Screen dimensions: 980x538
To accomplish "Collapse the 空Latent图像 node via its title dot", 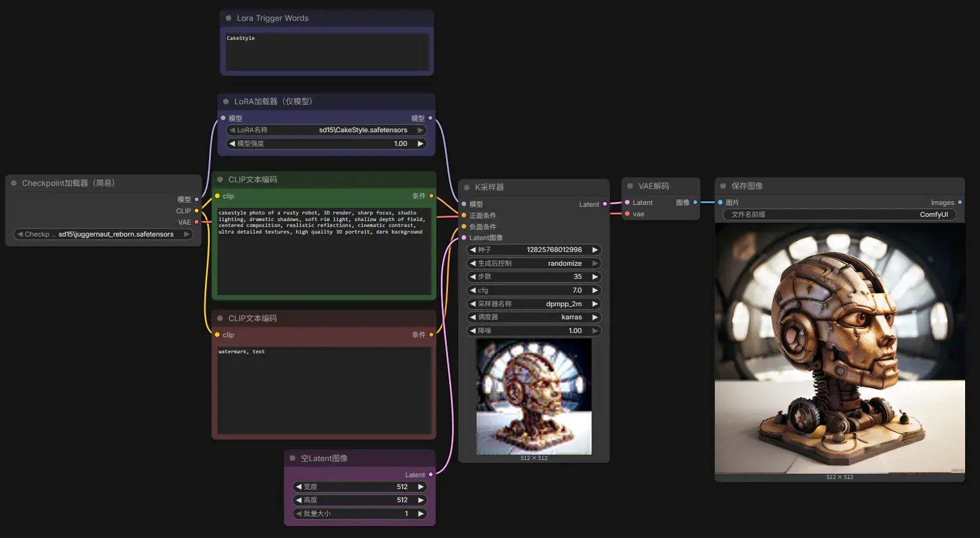I will pyautogui.click(x=293, y=458).
